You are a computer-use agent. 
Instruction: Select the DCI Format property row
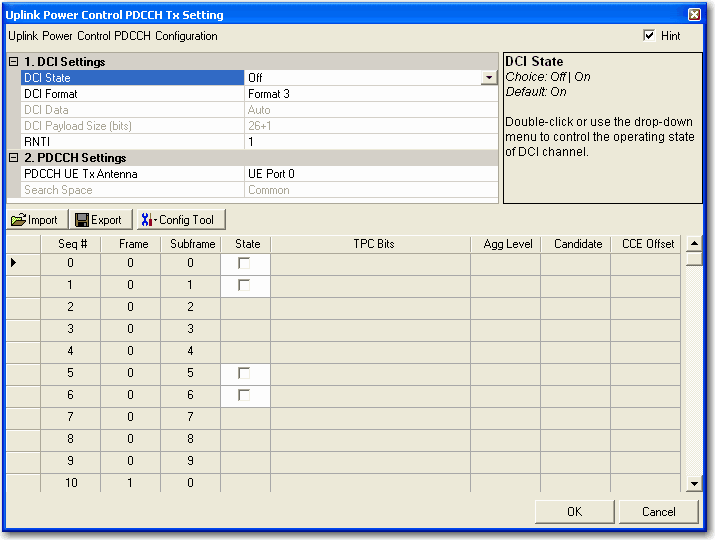(132, 94)
